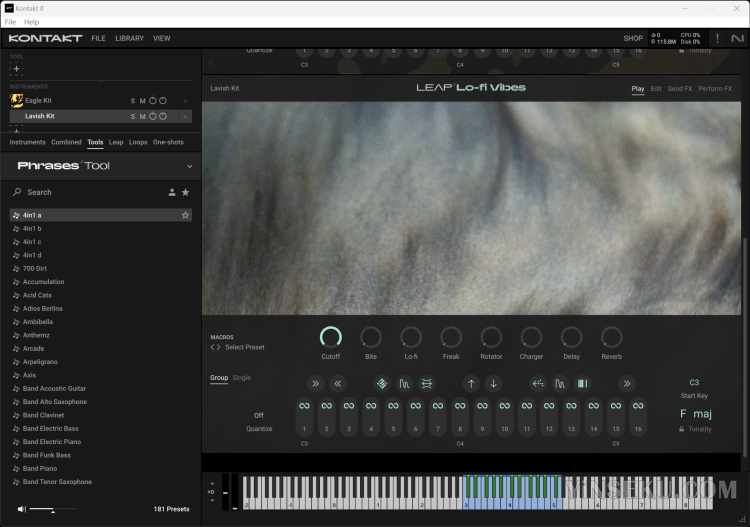The height and width of the screenshot is (527, 750).
Task: Switch to the Edit page tab
Action: [x=656, y=89]
